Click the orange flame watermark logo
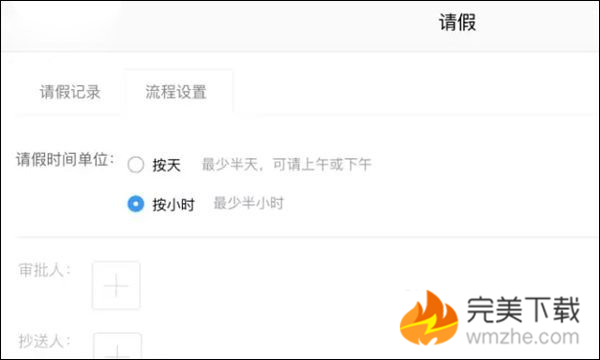600x360 pixels. tap(429, 318)
